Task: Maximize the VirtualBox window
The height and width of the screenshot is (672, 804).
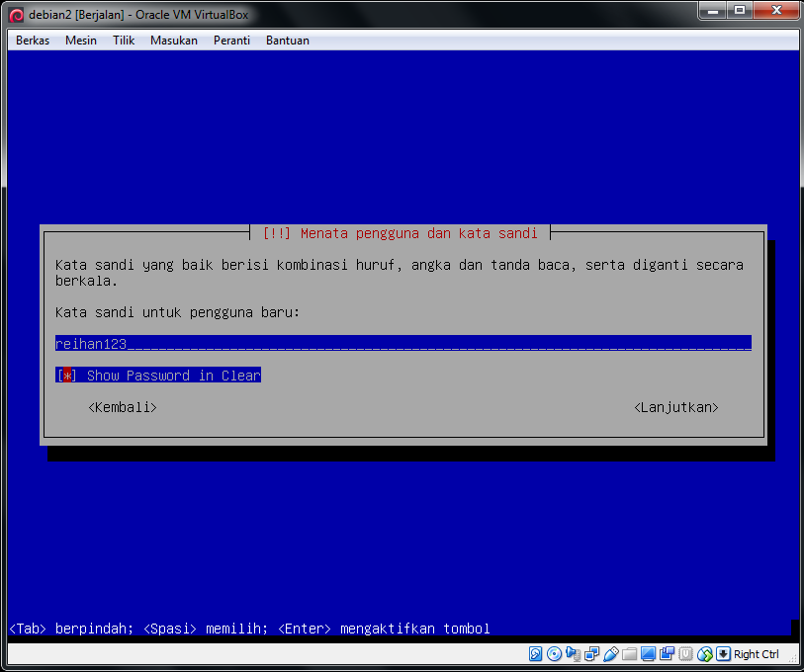Action: (x=740, y=10)
